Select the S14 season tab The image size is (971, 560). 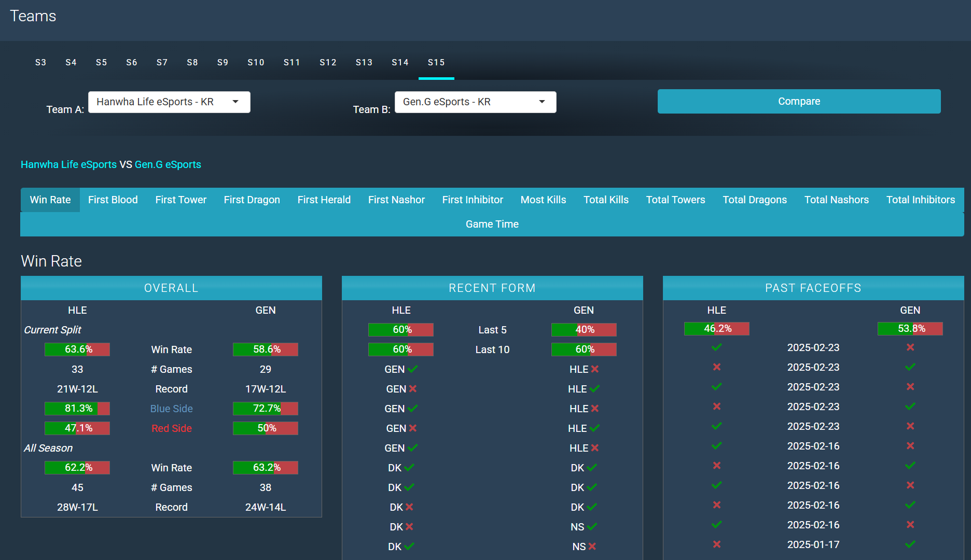point(400,62)
